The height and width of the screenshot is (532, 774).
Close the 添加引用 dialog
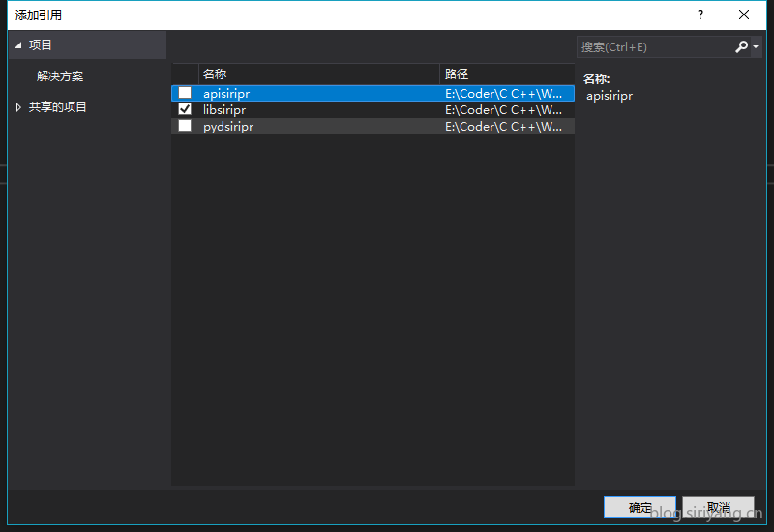click(x=744, y=15)
